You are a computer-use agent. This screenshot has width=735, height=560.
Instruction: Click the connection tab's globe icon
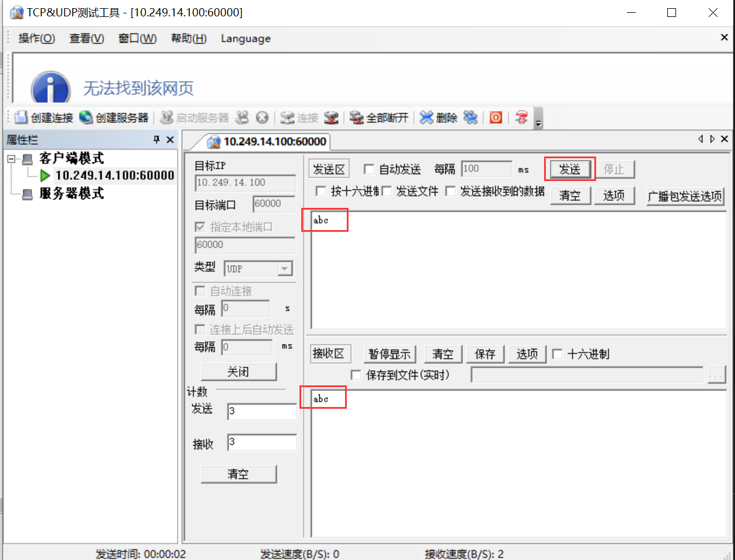[214, 141]
